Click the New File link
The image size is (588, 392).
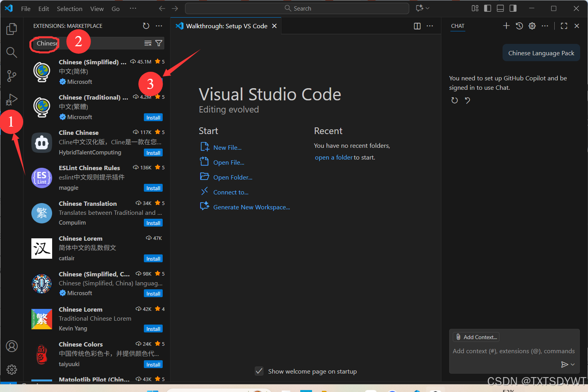pos(227,147)
